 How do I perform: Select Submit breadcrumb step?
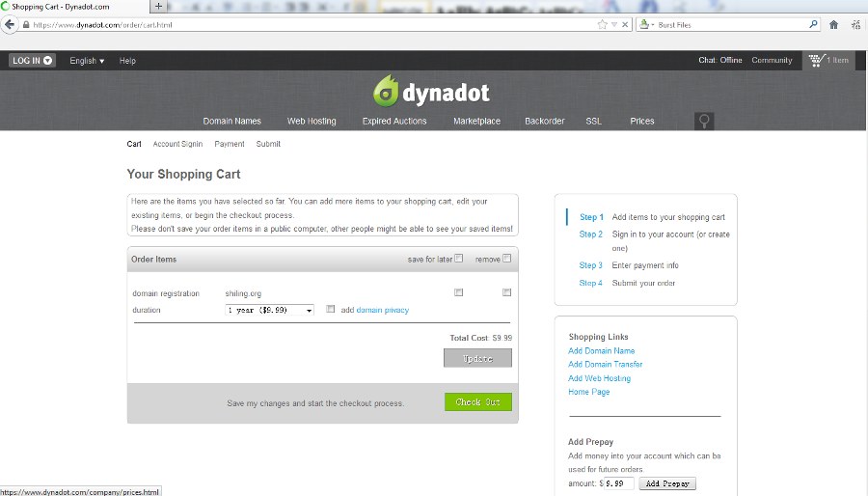coord(268,144)
